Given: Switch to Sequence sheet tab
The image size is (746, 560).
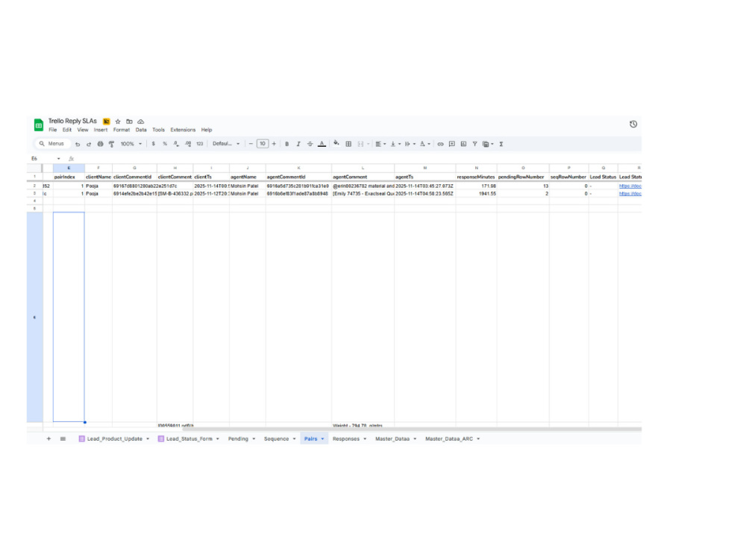Looking at the screenshot, I should (x=277, y=438).
